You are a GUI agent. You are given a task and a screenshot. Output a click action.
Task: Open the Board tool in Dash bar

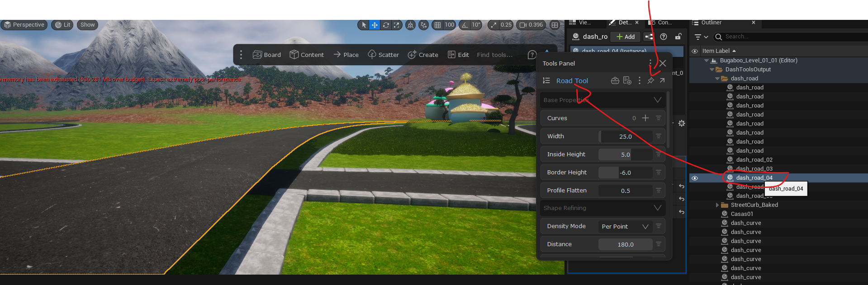click(267, 55)
